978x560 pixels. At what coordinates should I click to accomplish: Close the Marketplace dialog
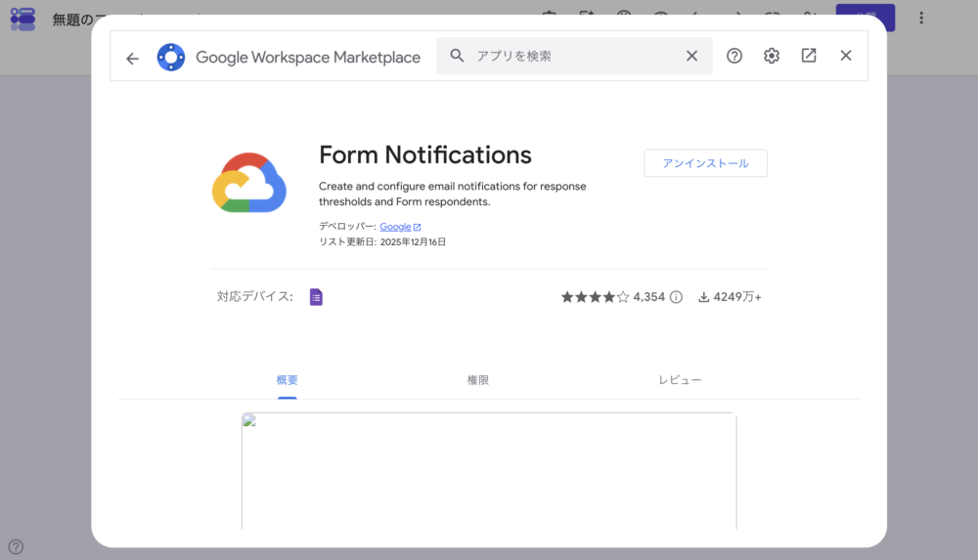[x=846, y=56]
